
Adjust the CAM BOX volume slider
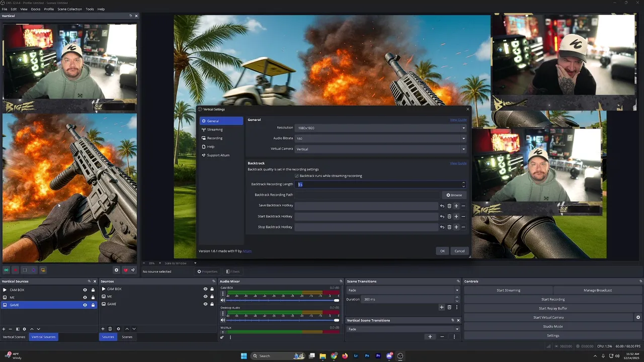(x=283, y=300)
